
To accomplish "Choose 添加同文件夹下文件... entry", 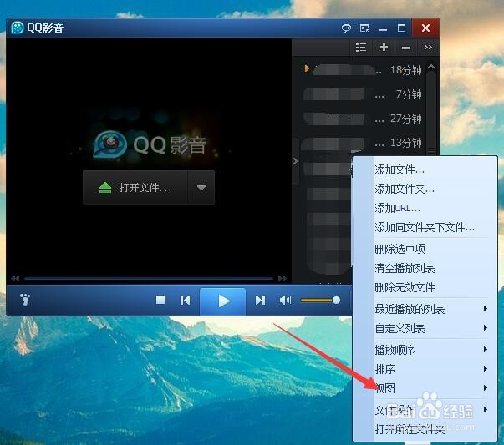I will (x=425, y=227).
